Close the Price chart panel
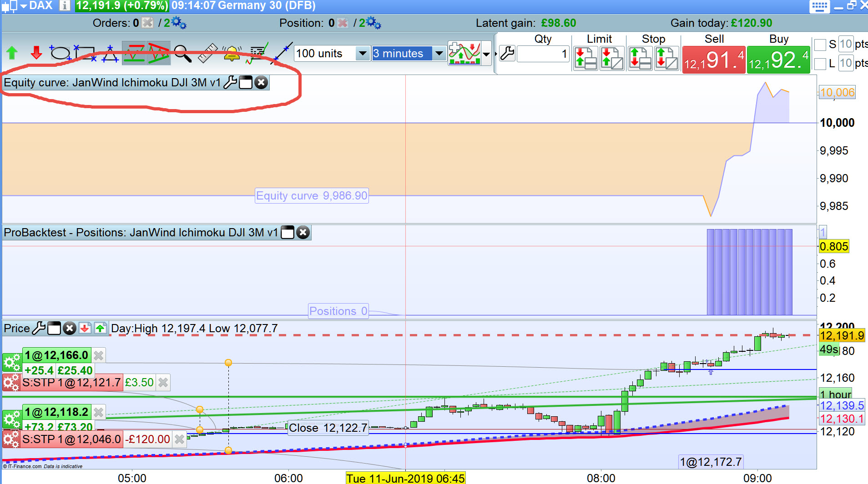This screenshot has height=484, width=868. pyautogui.click(x=69, y=328)
